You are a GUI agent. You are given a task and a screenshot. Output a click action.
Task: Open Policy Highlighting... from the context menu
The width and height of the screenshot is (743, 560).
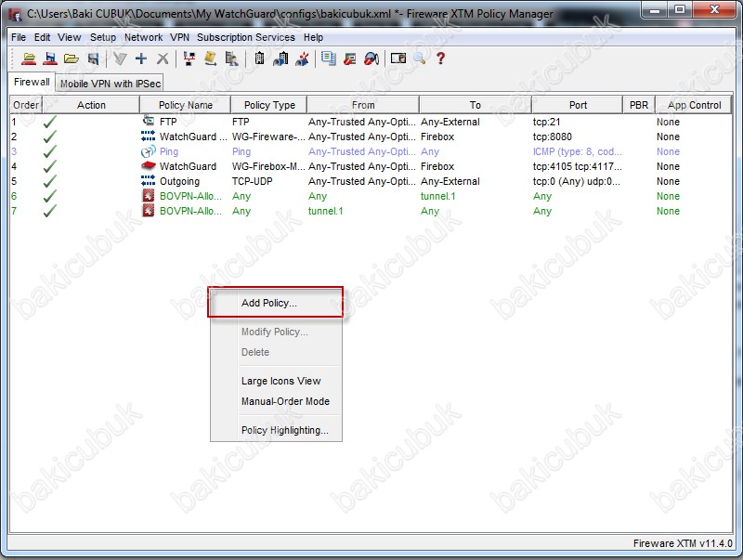[276, 430]
